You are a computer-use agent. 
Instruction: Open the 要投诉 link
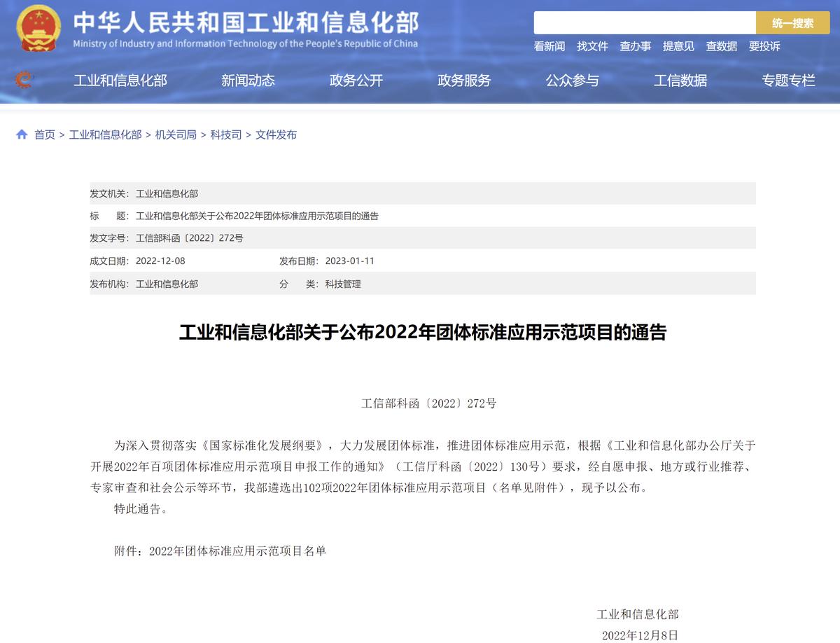[x=766, y=46]
